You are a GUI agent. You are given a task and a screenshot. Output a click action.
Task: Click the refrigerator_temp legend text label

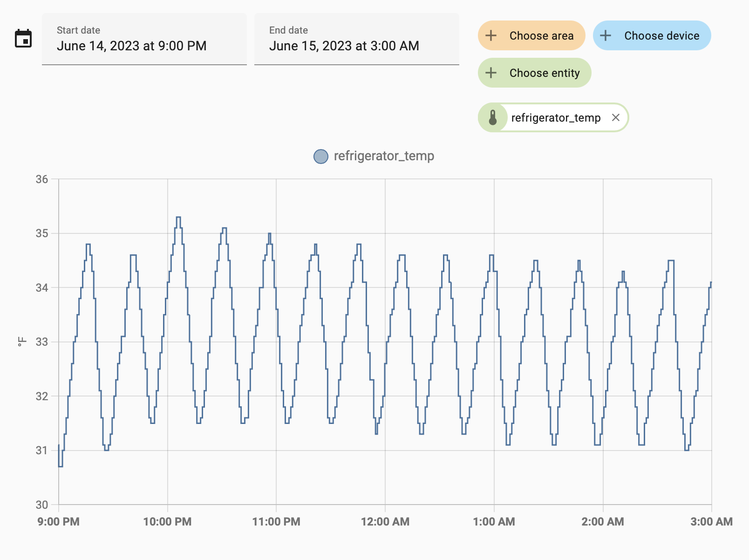(x=384, y=156)
